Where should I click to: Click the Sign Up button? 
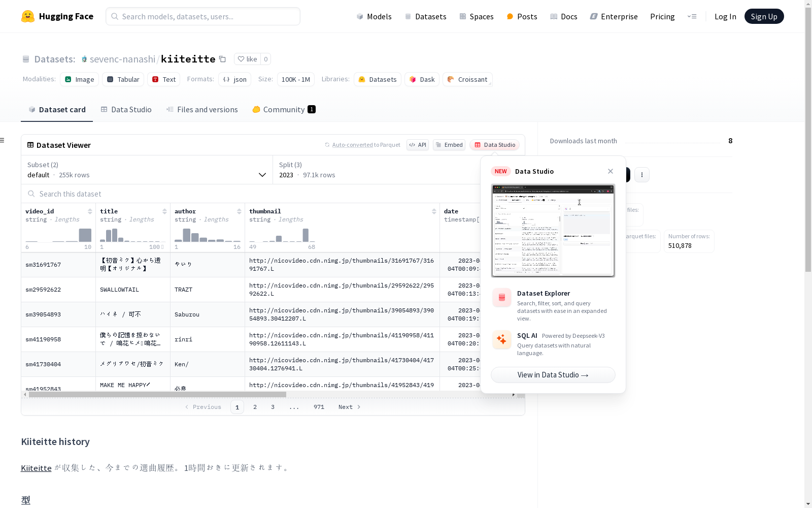[x=764, y=16]
